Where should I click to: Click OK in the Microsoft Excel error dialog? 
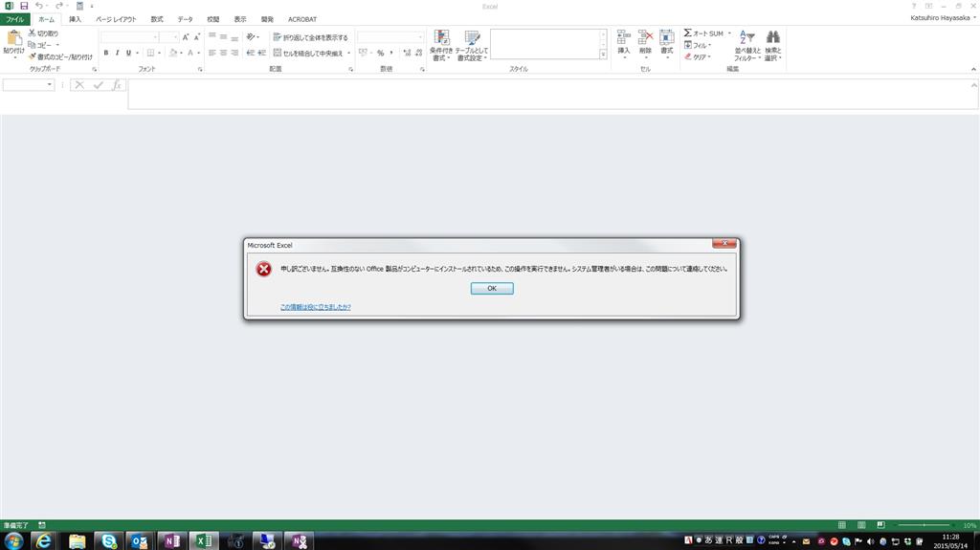pyautogui.click(x=492, y=288)
